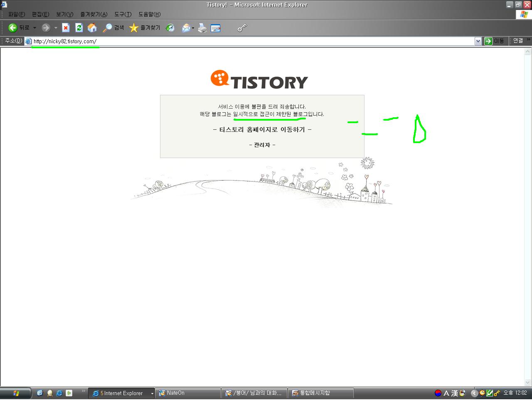Click the NateOn face tray icon
This screenshot has height=418, width=532.
click(482, 393)
